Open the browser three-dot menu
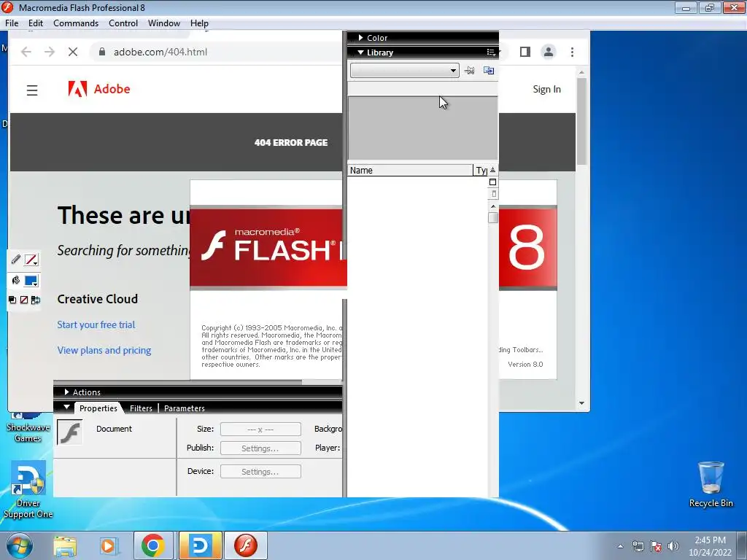This screenshot has height=560, width=747. point(572,52)
